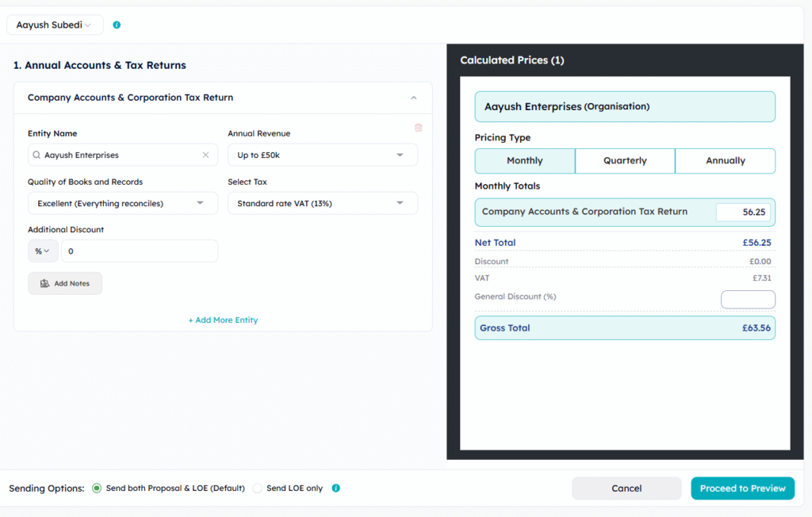Click the General Discount (%) input field
Image resolution: width=812 pixels, height=517 pixels.
pos(748,299)
